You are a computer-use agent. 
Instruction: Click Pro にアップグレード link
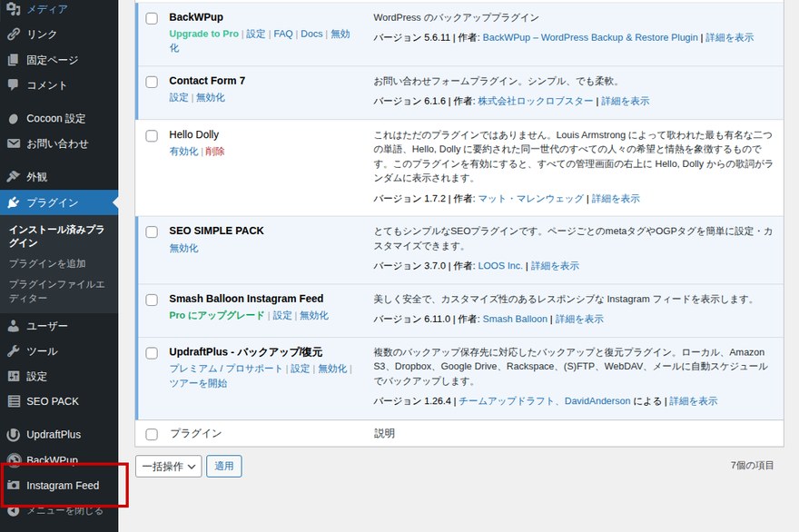click(217, 315)
